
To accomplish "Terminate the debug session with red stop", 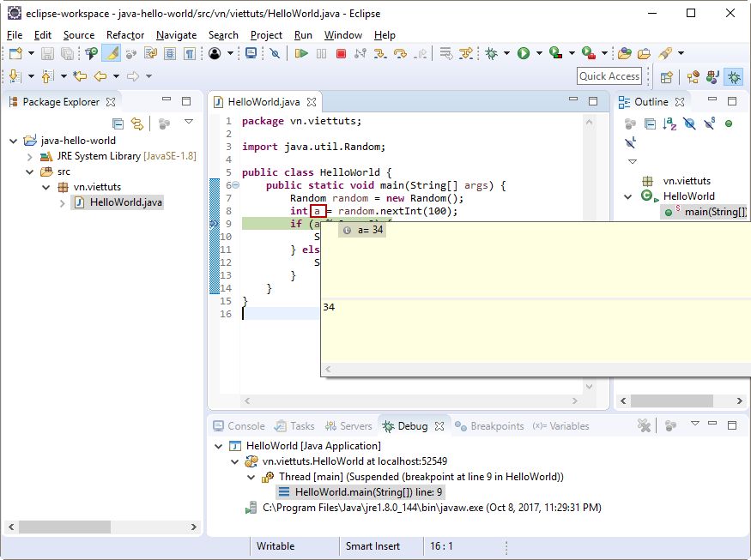I will click(x=341, y=53).
